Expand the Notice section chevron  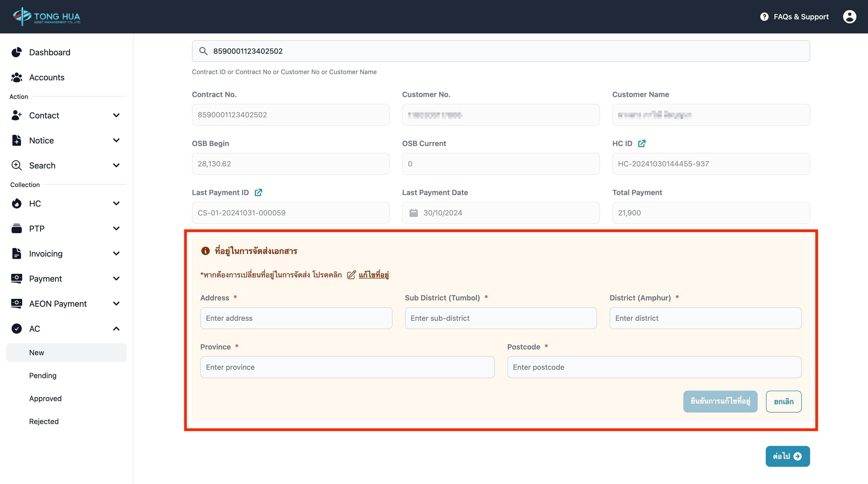[x=116, y=141]
